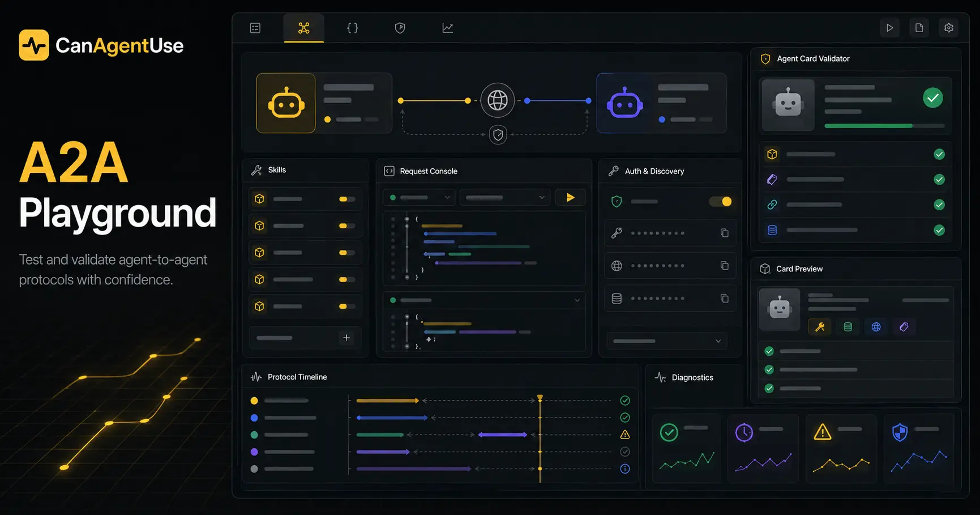Click the shield node below the globe
Viewport: 980px width, 515px height.
[x=498, y=135]
